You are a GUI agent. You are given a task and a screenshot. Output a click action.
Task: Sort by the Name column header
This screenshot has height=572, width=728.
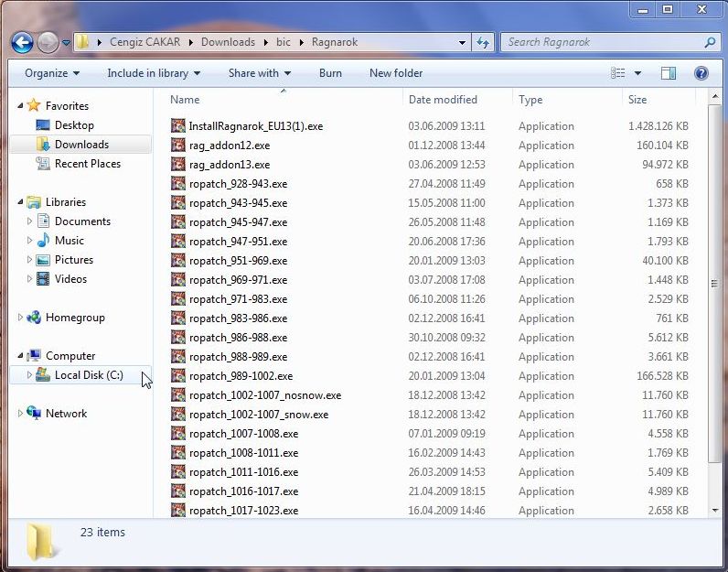click(x=185, y=100)
